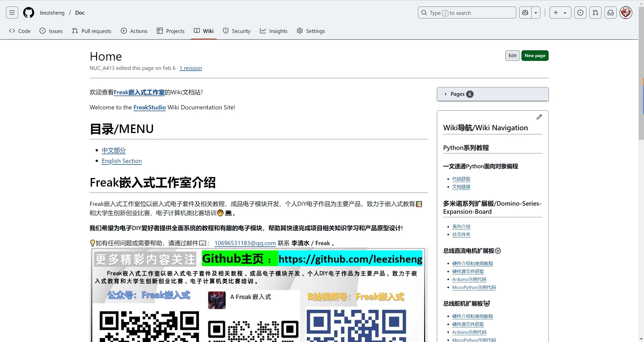Expand the Pages 6 disclosure
Viewport: 644px width, 342px height.
(x=493, y=94)
